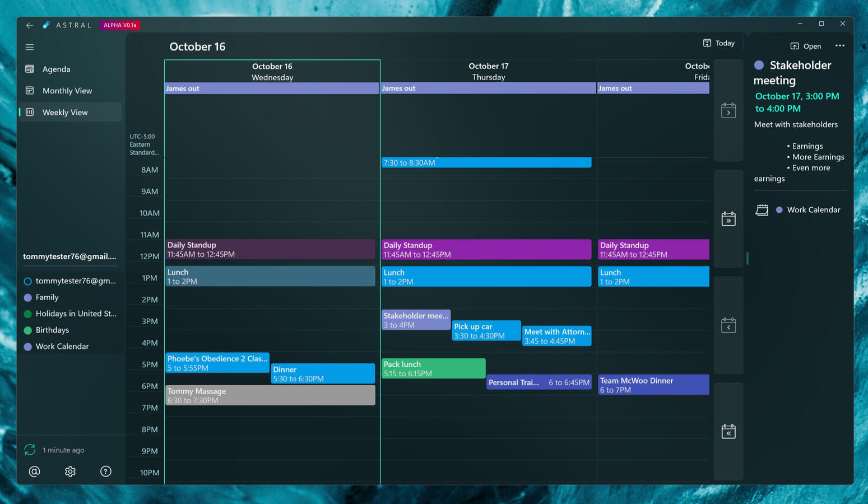The width and height of the screenshot is (868, 504).
Task: Click the hamburger menu icon
Action: point(30,47)
